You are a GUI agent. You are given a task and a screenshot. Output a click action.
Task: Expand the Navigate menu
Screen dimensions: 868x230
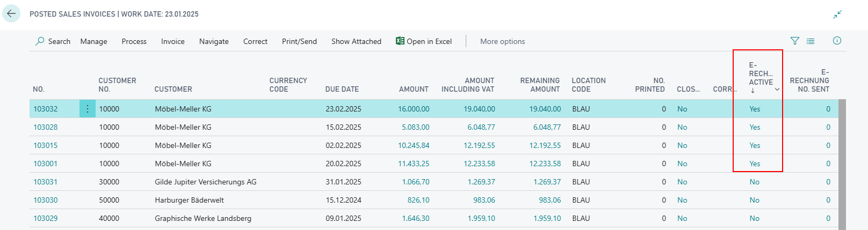point(214,41)
